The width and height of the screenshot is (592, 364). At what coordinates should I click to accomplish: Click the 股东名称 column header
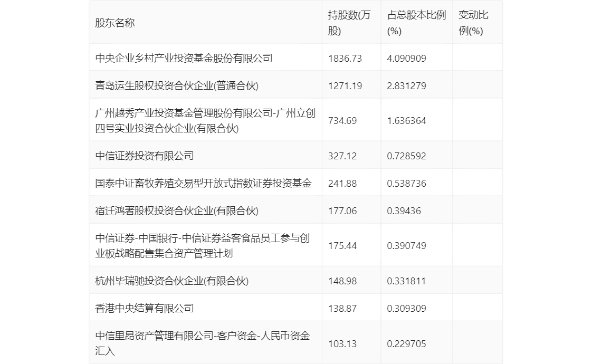(115, 23)
